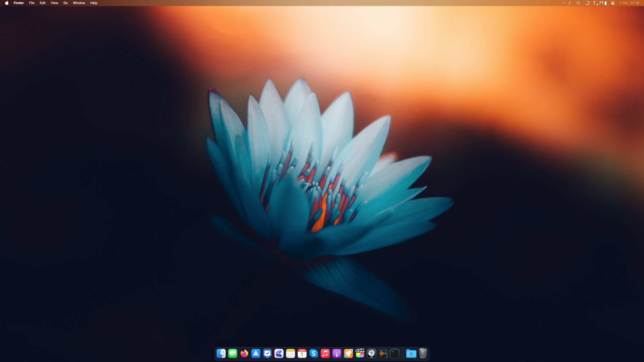Open Craft app icon in Dock
The height and width of the screenshot is (362, 644).
[x=279, y=353]
